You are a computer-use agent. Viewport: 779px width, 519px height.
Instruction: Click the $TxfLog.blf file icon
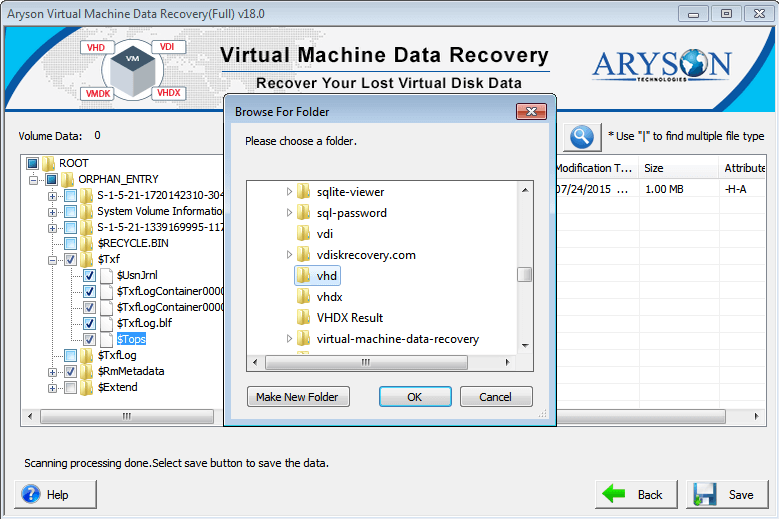point(106,323)
